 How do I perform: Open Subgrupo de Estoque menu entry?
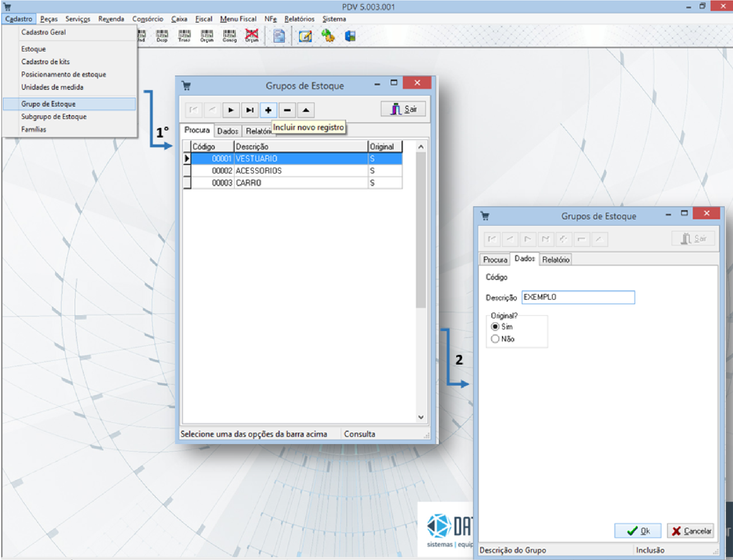54,117
